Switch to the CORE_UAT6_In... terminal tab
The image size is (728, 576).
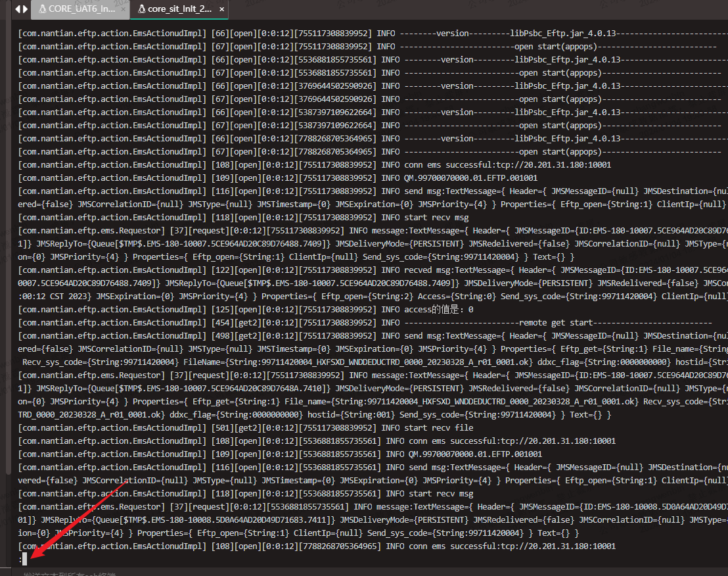point(80,9)
